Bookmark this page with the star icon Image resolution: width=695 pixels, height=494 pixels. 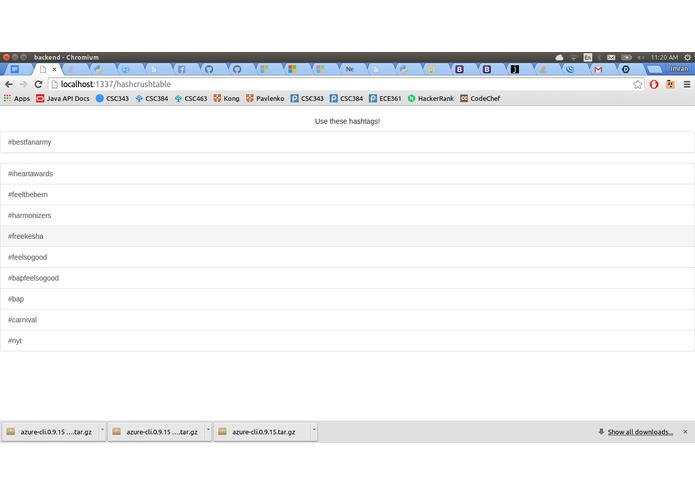click(637, 84)
